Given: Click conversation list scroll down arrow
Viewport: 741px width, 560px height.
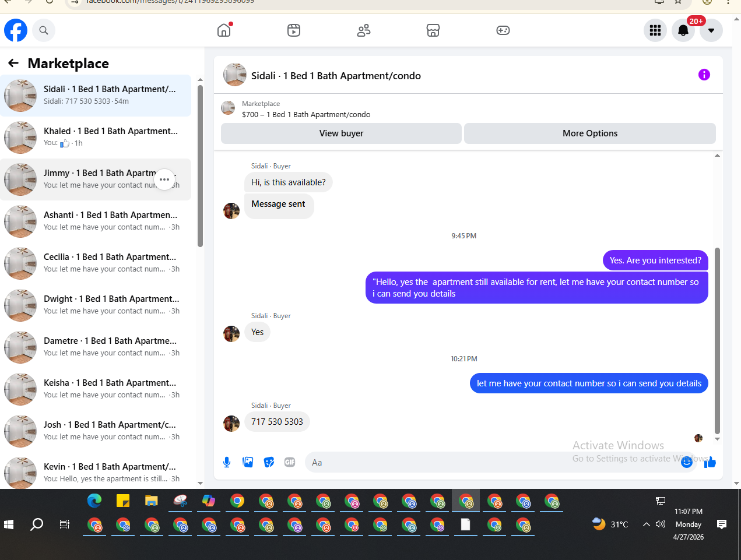Looking at the screenshot, I should point(200,483).
